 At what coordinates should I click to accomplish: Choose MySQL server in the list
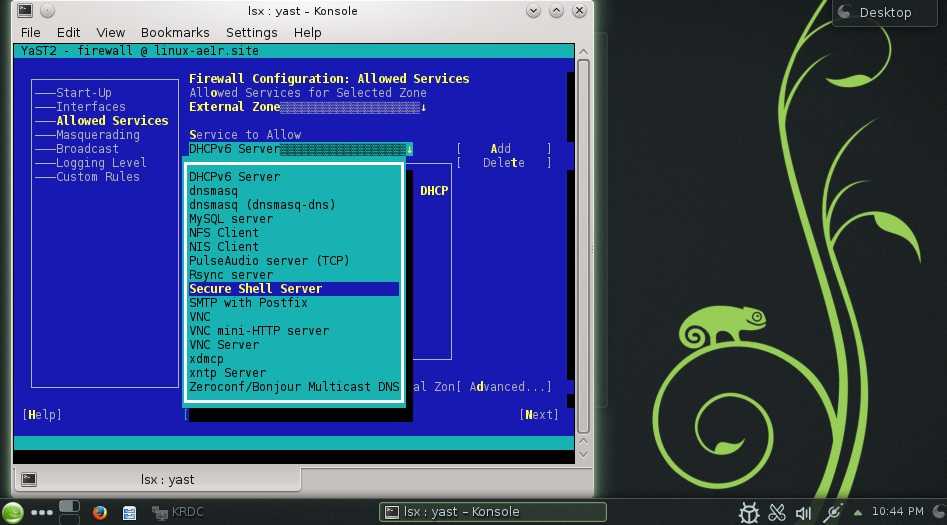pos(294,219)
